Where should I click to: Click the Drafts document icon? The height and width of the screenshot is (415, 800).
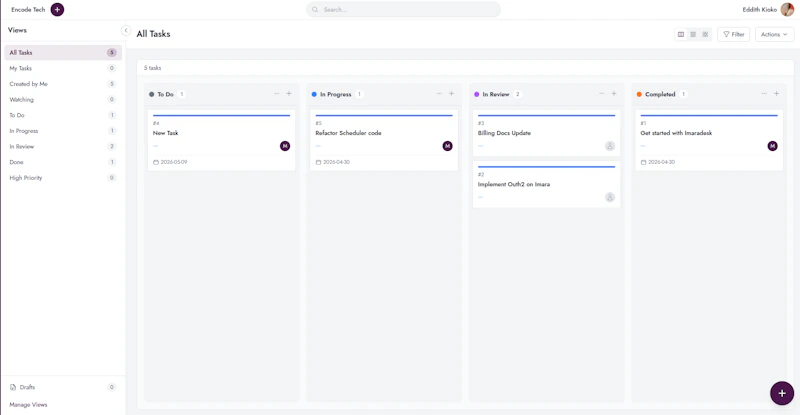click(x=13, y=387)
